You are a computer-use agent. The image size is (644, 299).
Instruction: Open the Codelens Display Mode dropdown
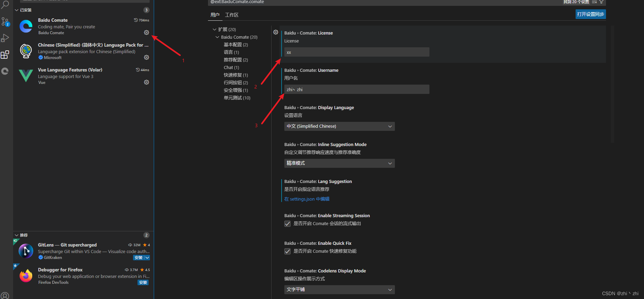pos(340,290)
